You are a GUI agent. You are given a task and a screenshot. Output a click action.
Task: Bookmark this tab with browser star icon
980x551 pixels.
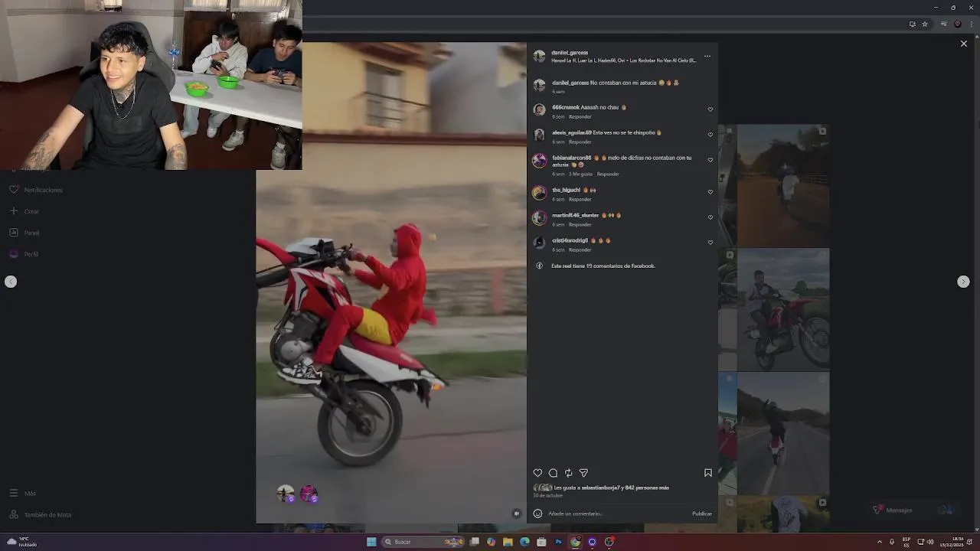[x=925, y=24]
